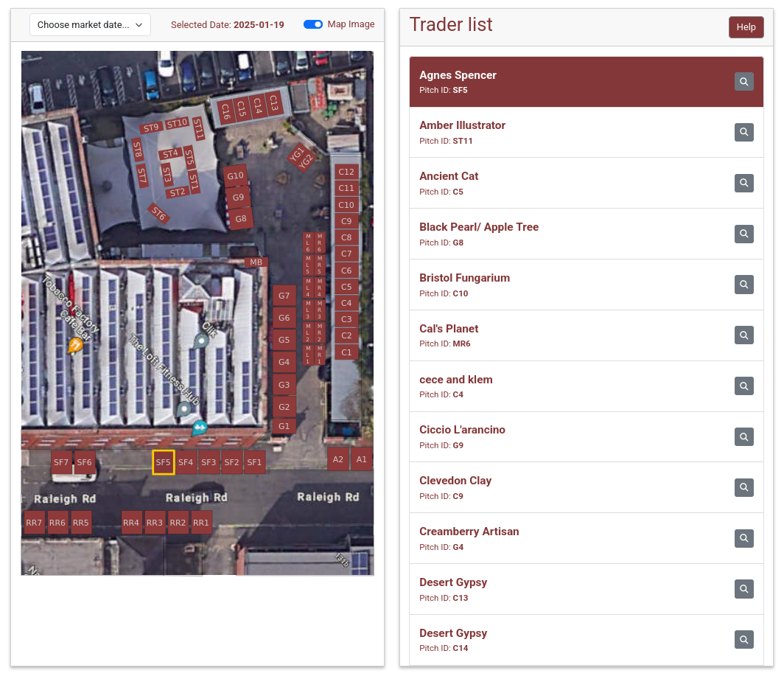Click the ST6 pitch marker on the map
This screenshot has height=676, width=784.
pyautogui.click(x=158, y=215)
